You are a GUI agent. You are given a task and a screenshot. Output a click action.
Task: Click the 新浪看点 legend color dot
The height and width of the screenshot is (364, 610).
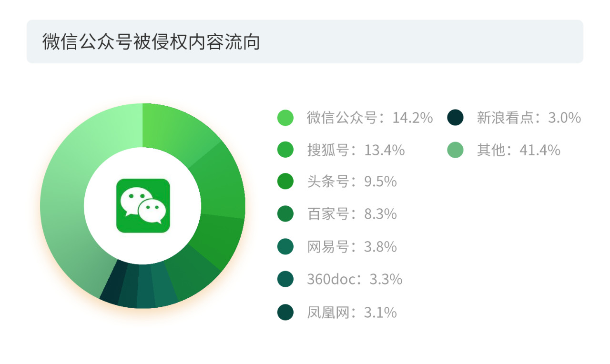coord(456,118)
